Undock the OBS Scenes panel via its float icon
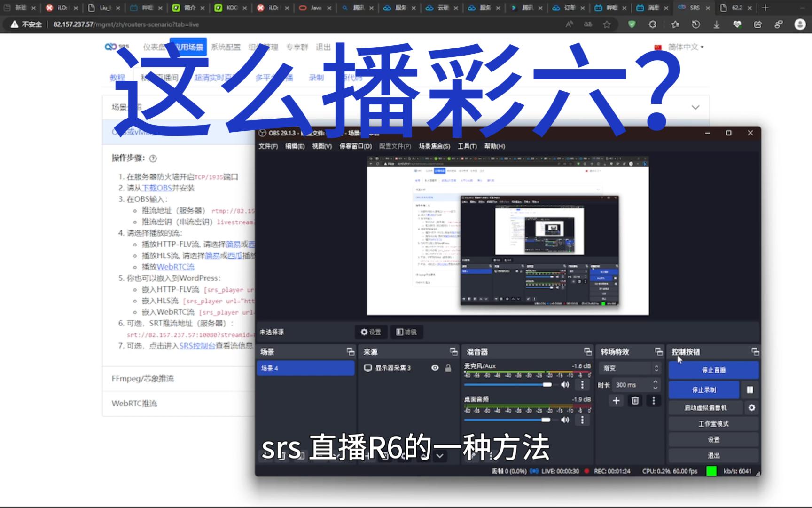 [x=351, y=352]
